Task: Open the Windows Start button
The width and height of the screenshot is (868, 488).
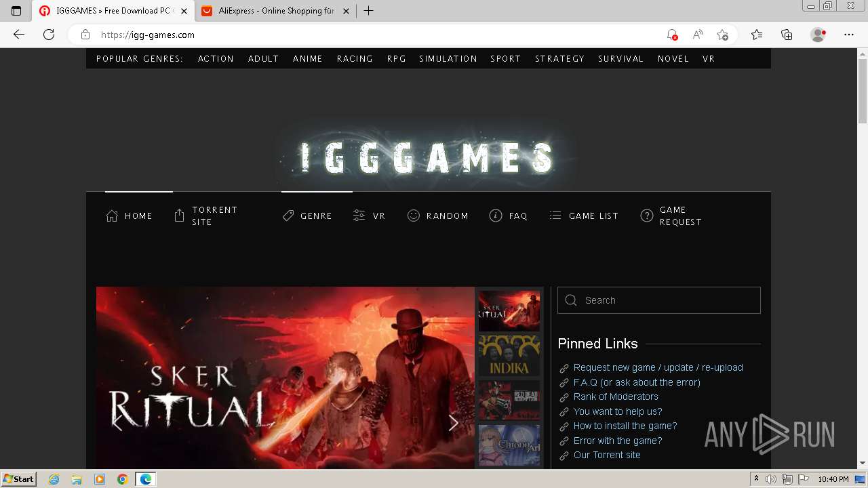Action: 18,479
